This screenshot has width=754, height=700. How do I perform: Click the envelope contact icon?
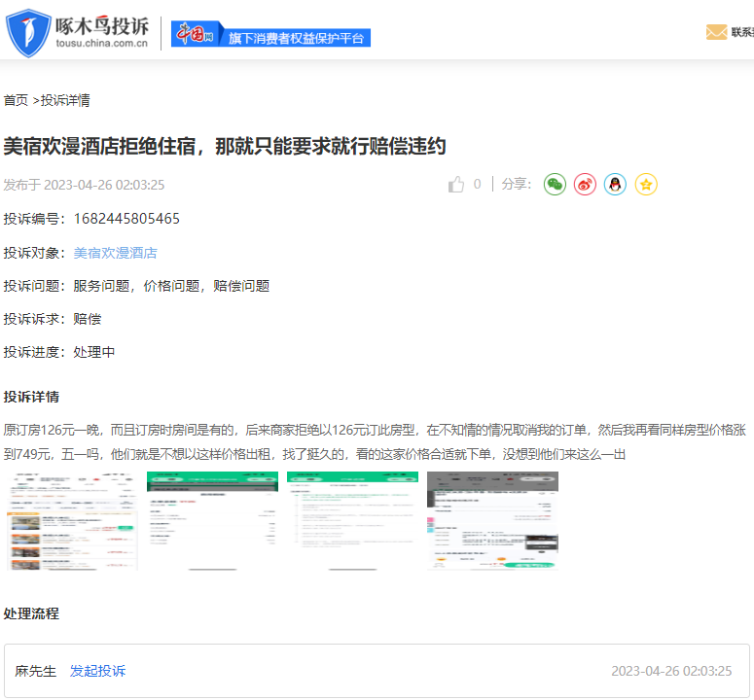click(716, 32)
